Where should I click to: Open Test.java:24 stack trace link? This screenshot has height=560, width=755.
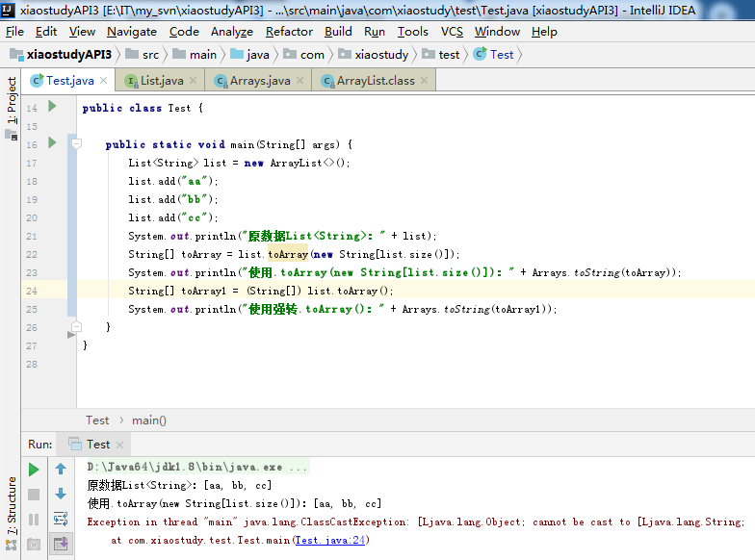tap(329, 540)
